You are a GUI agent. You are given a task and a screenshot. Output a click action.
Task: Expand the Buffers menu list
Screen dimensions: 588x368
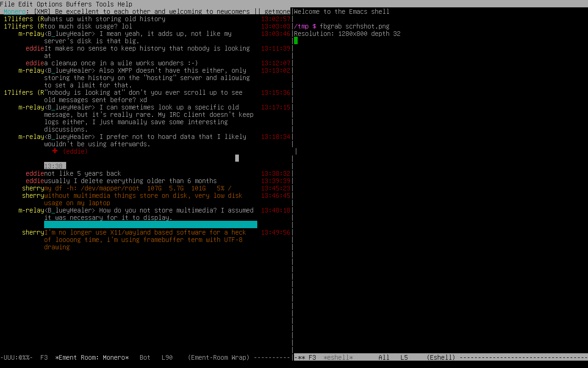79,4
